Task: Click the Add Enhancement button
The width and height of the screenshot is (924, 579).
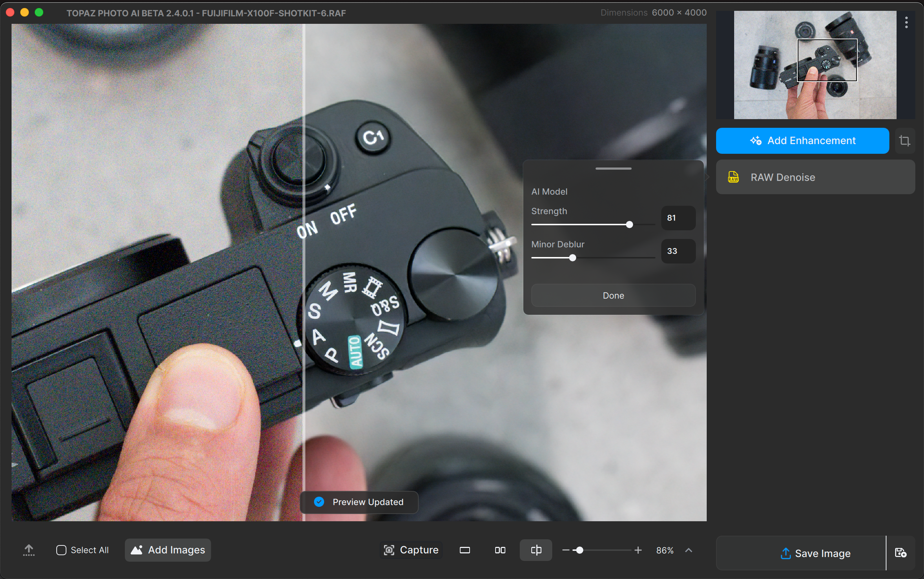Action: (x=802, y=140)
